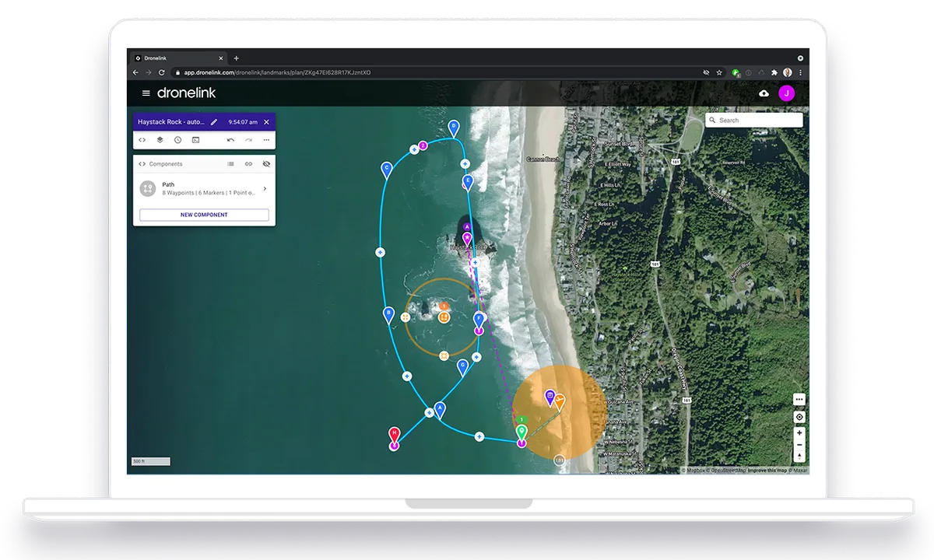Reset map bearing compass
934x560 pixels.
coord(799,457)
